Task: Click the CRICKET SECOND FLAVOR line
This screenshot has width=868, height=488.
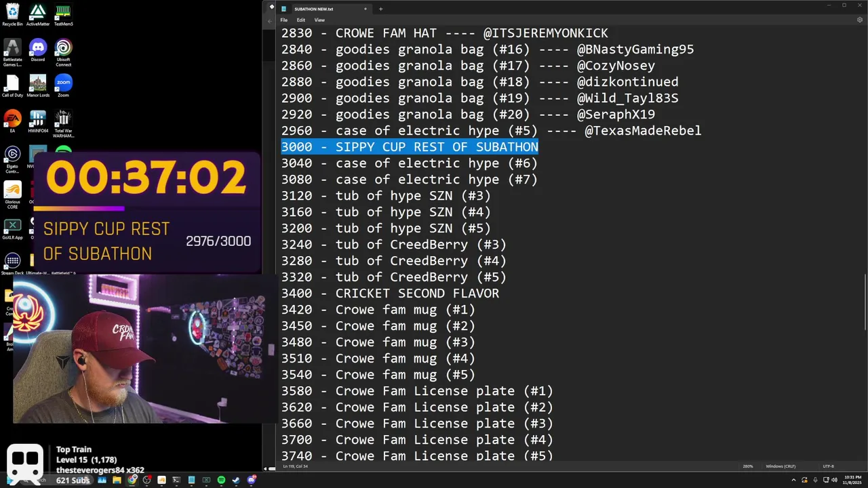Action: click(x=390, y=293)
